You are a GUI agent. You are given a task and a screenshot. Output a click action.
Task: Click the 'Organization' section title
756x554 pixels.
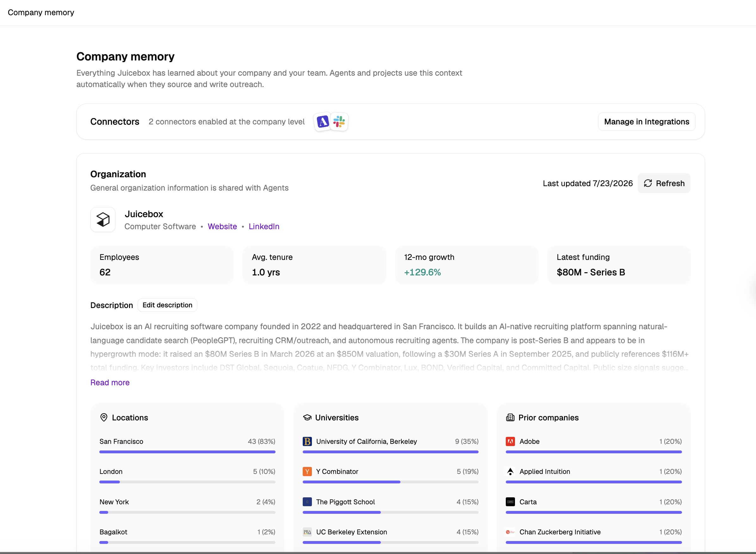point(118,174)
